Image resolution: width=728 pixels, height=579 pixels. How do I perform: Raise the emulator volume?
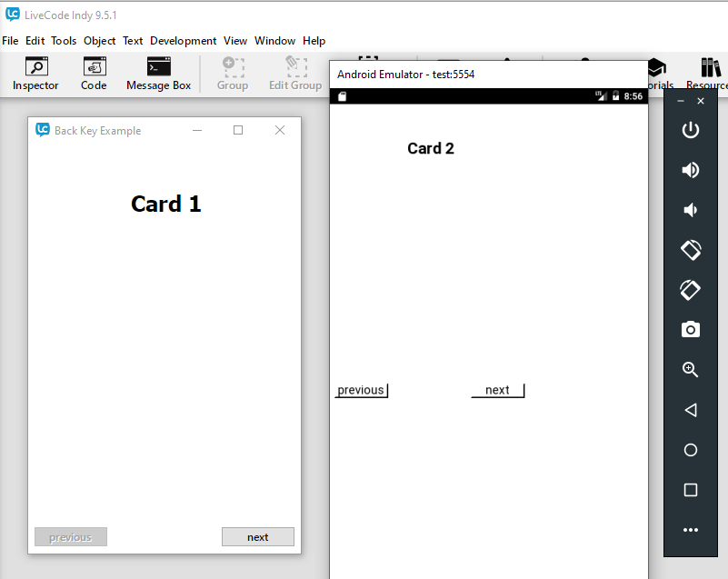coord(691,170)
